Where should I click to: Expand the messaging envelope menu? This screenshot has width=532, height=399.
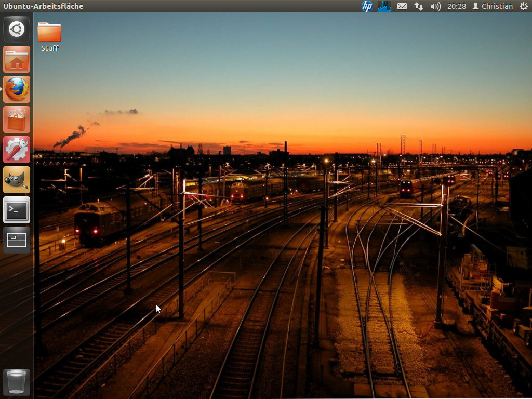(402, 6)
